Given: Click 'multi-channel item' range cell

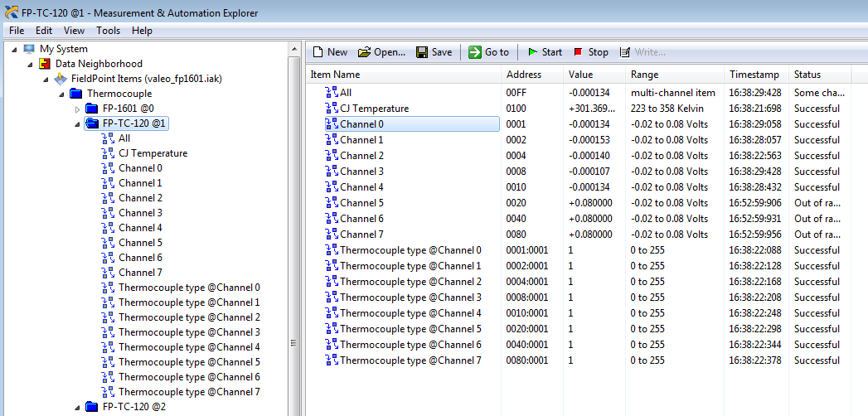Looking at the screenshot, I should (x=672, y=93).
